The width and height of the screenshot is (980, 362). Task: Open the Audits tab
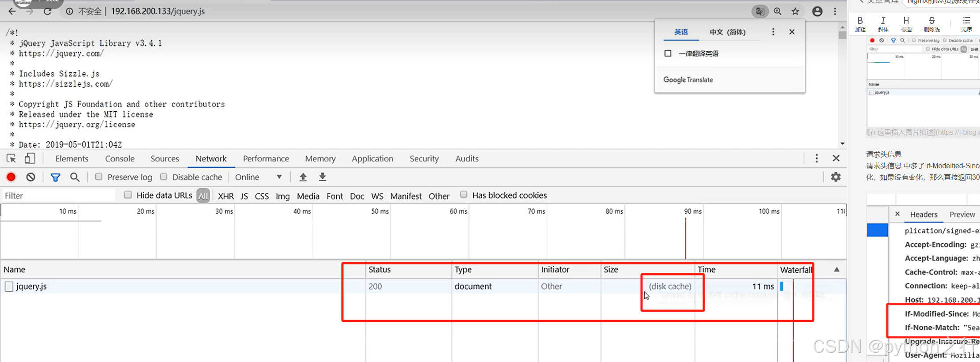pyautogui.click(x=467, y=158)
